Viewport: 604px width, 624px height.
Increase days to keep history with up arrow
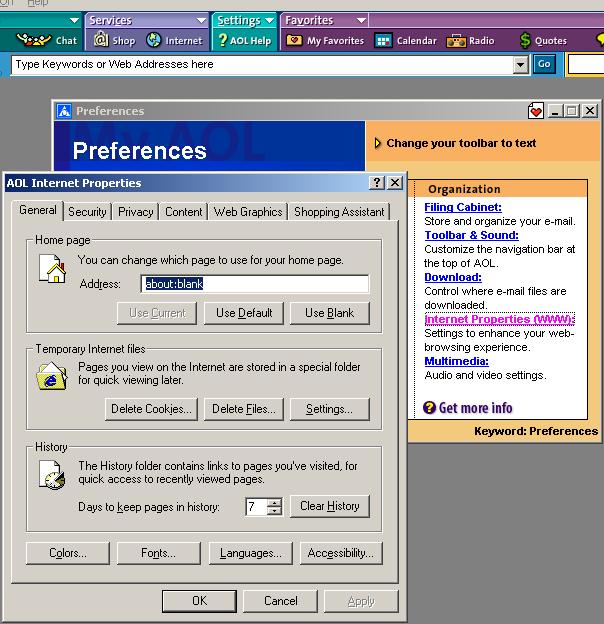275,503
